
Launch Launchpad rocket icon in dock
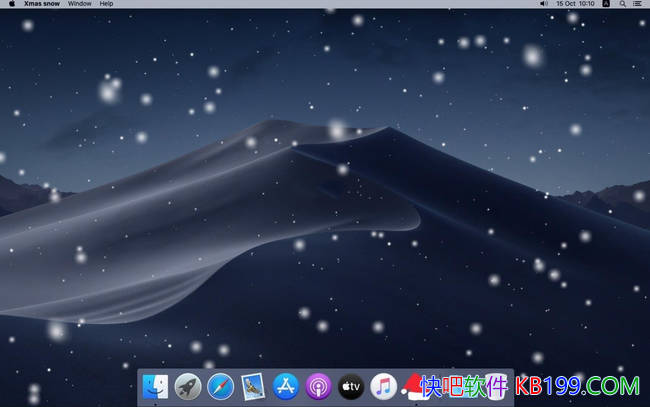pos(188,386)
